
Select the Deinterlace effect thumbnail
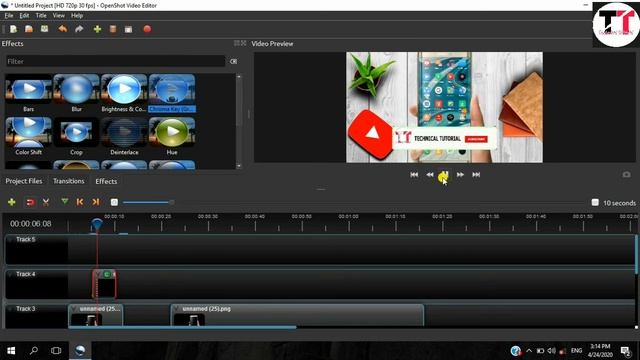(x=124, y=136)
